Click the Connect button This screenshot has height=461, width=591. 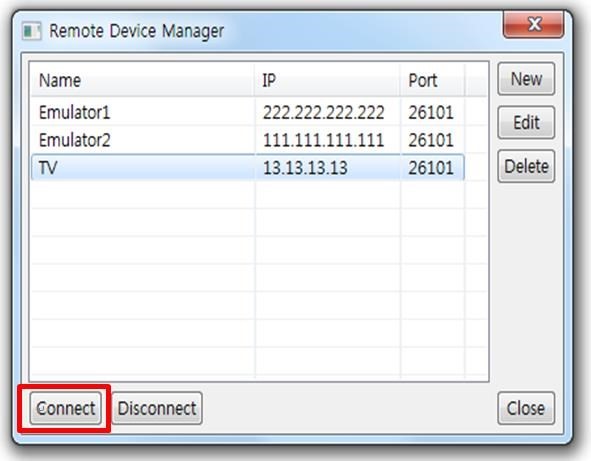[x=66, y=408]
